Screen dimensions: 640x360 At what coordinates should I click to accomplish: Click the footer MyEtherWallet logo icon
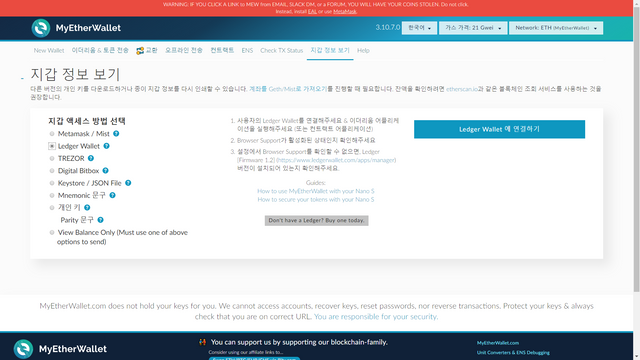pos(23,349)
